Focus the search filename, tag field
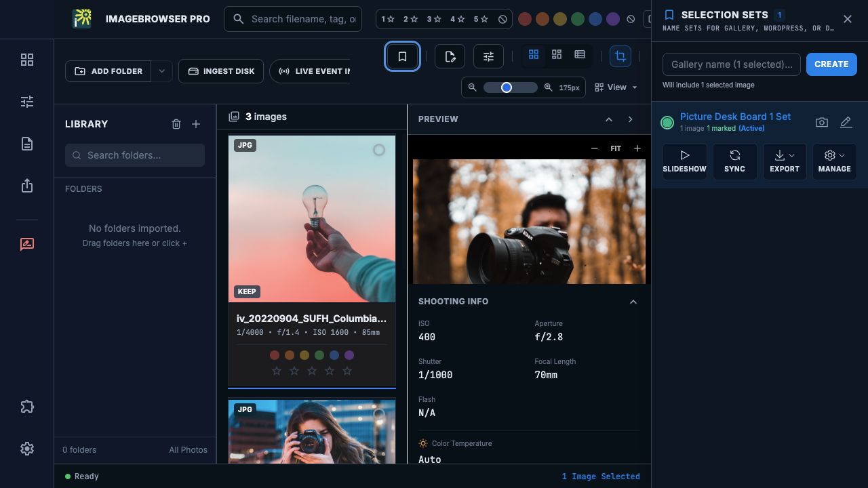Viewport: 868px width, 488px height. click(293, 19)
